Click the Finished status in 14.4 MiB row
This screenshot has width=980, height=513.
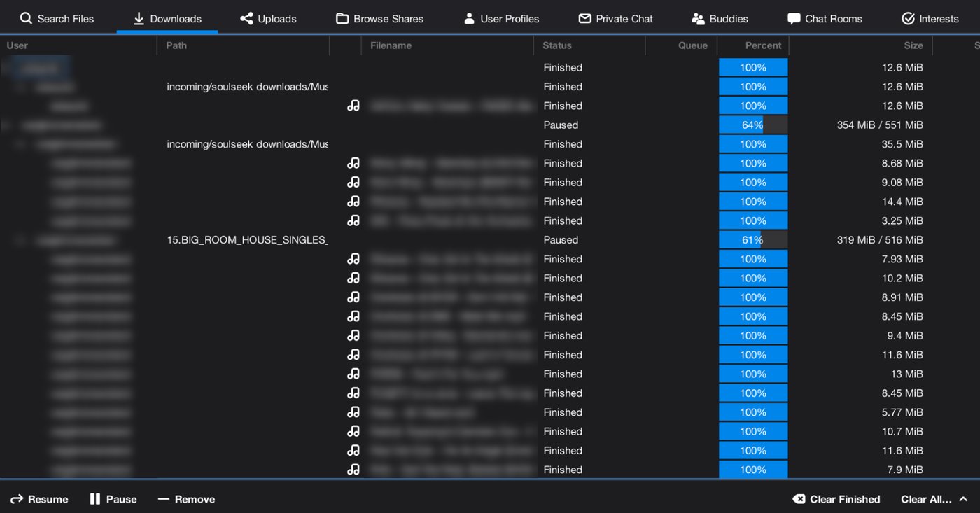click(563, 202)
